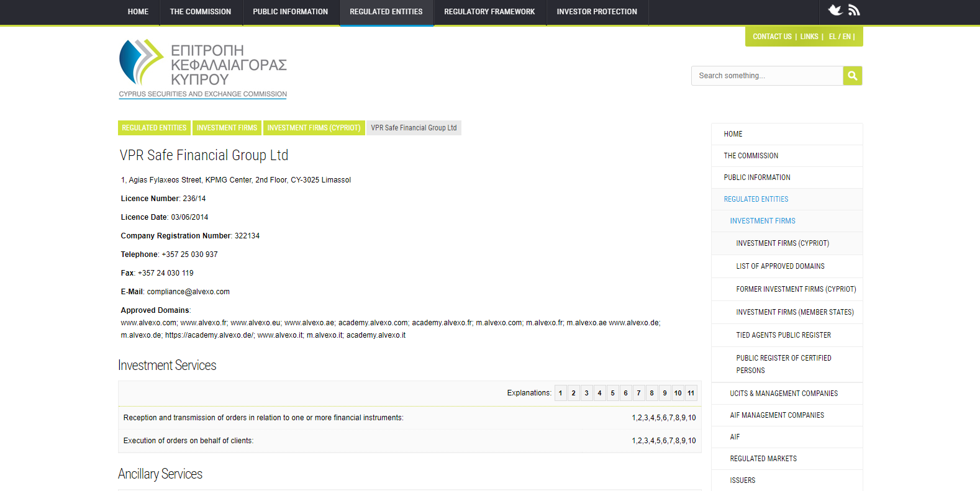Open the Regulated Entities top menu
This screenshot has width=980, height=491.
(386, 12)
